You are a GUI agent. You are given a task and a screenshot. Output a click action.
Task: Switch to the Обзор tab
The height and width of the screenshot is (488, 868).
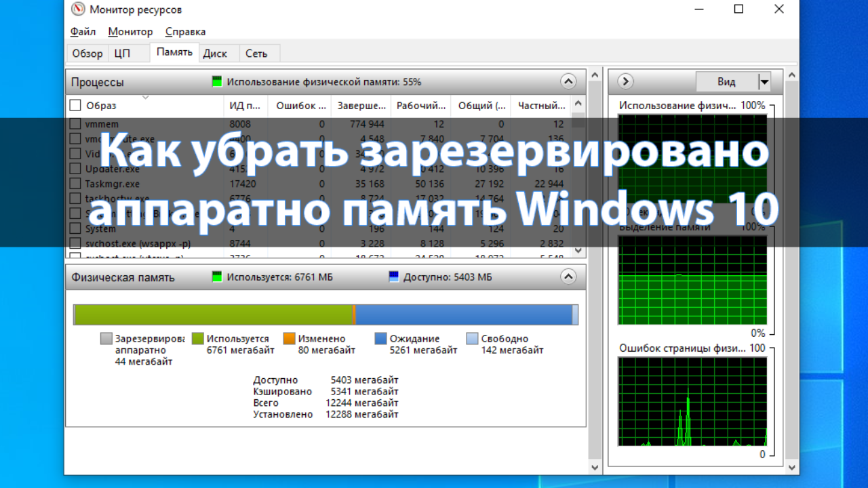click(x=87, y=53)
